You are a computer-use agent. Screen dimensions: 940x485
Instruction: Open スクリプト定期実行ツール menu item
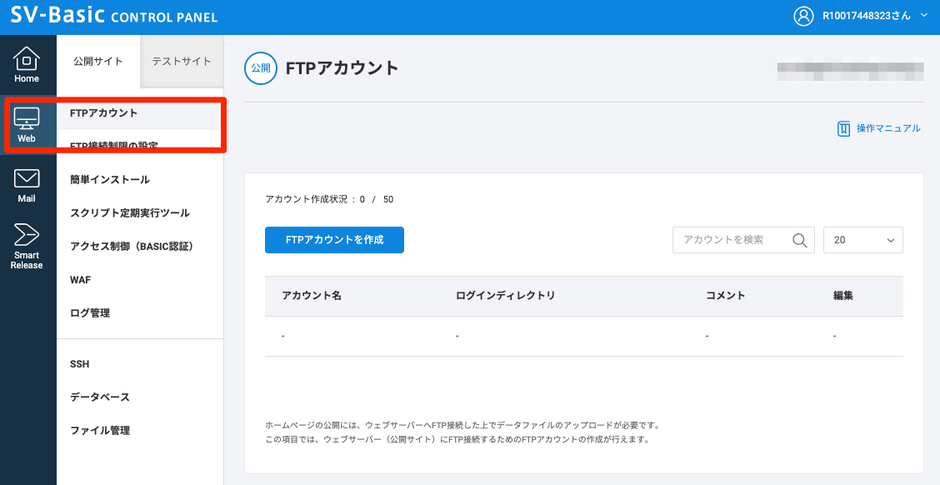click(130, 213)
